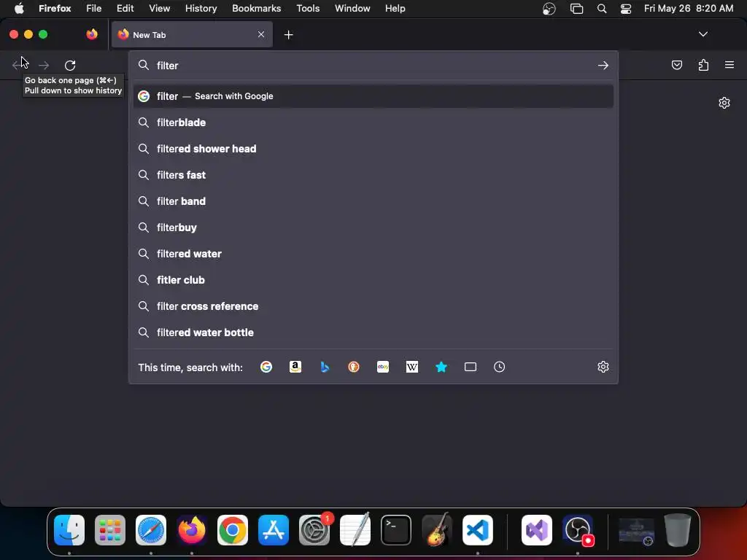747x560 pixels.
Task: Open the Firefox application menu in menu bar
Action: (55, 9)
